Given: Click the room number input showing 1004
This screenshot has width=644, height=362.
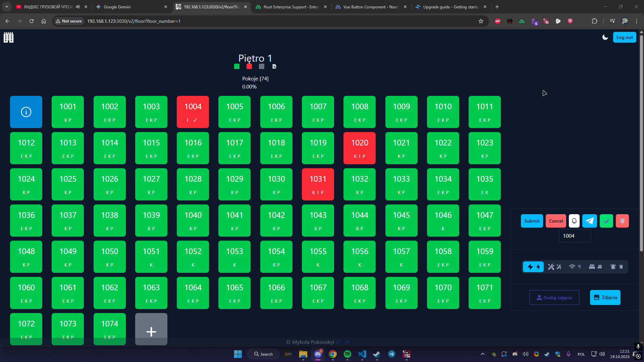Looking at the screenshot, I should [574, 236].
